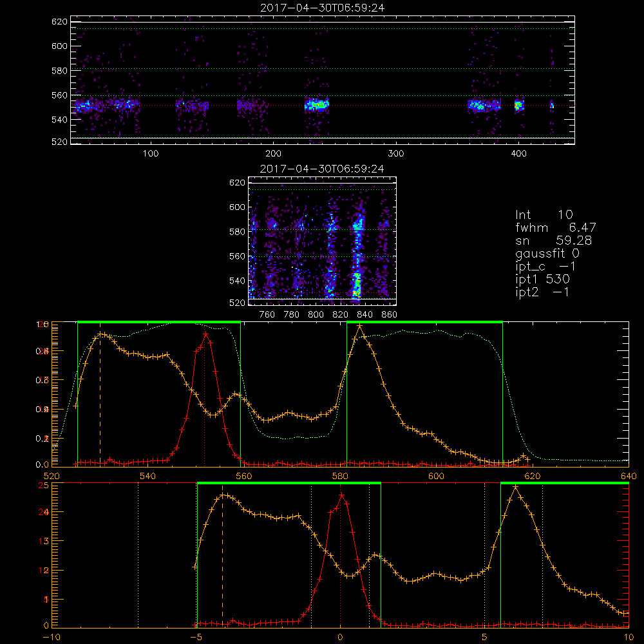Click the -5 label on the bottom plot axis
Screen dimensions: 644x644
196,637
